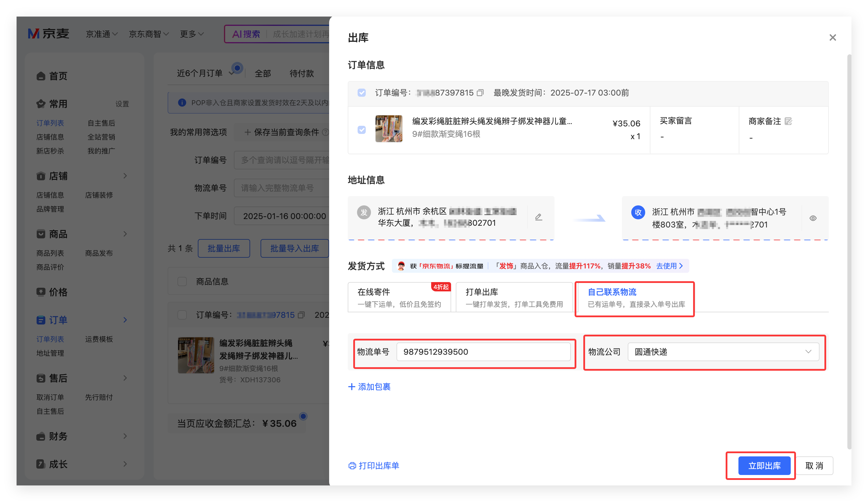Reveal receiver address with eye icon
Image resolution: width=868 pixels, height=502 pixels.
coord(813,218)
